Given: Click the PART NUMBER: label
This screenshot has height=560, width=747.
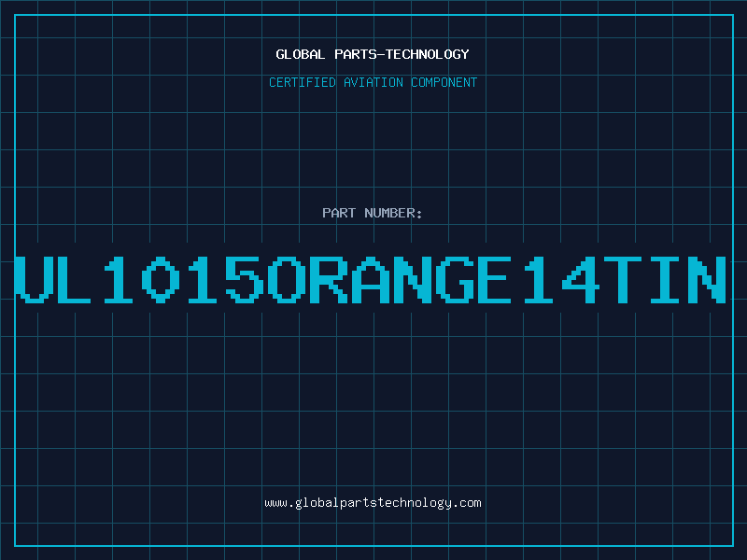Looking at the screenshot, I should pos(373,213).
